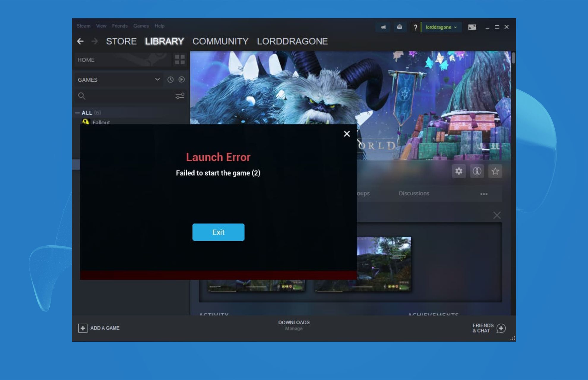Select the LIBRARY tab
The width and height of the screenshot is (588, 380).
[x=164, y=41]
